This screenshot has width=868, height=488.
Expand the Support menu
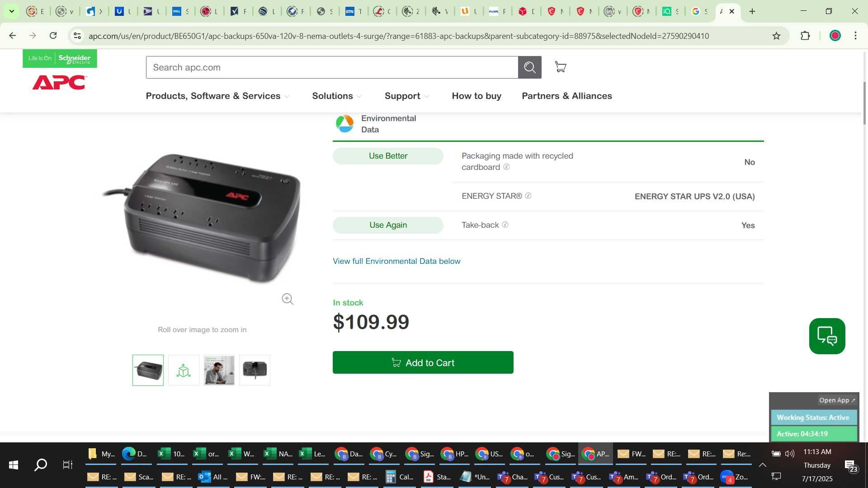407,96
